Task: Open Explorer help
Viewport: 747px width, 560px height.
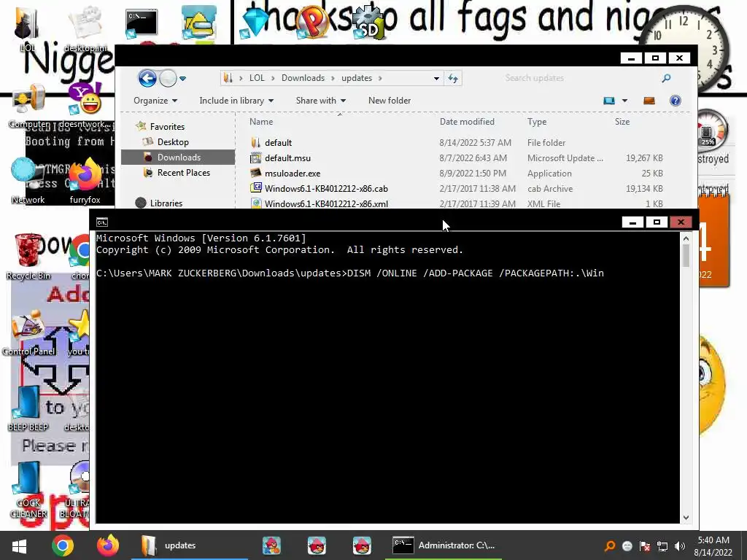Action: coord(675,101)
